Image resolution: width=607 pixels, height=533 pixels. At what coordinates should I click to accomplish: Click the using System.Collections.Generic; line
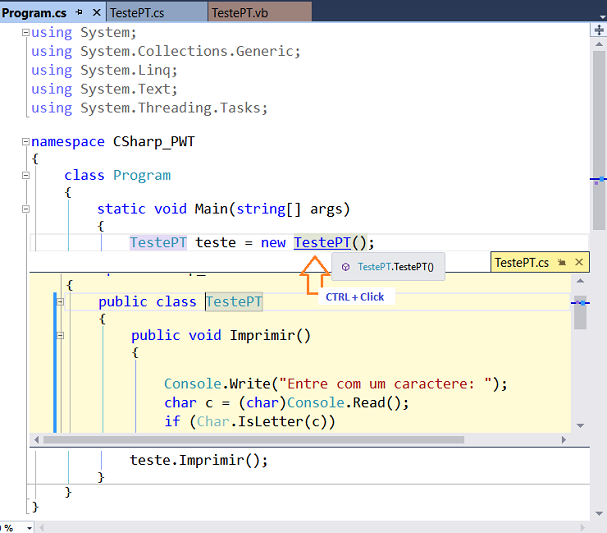pos(166,51)
